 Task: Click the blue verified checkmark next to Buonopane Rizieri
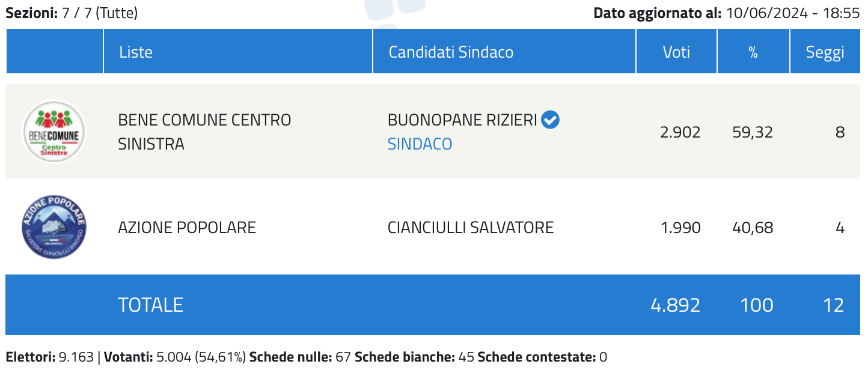click(550, 120)
